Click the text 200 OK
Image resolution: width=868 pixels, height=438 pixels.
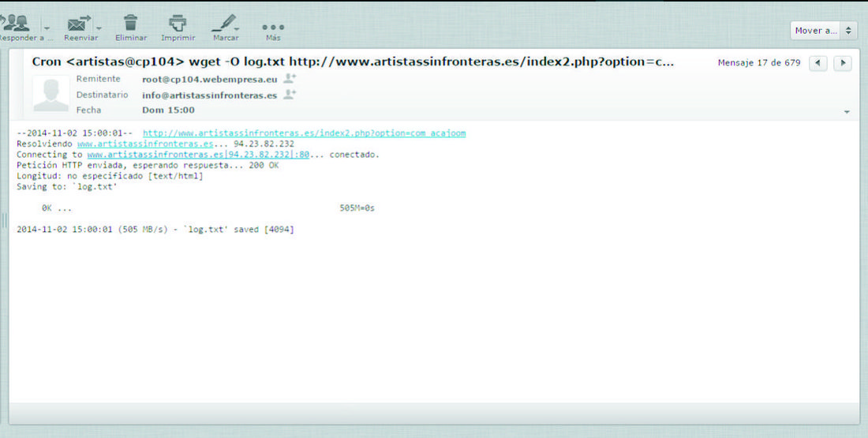[x=264, y=165]
